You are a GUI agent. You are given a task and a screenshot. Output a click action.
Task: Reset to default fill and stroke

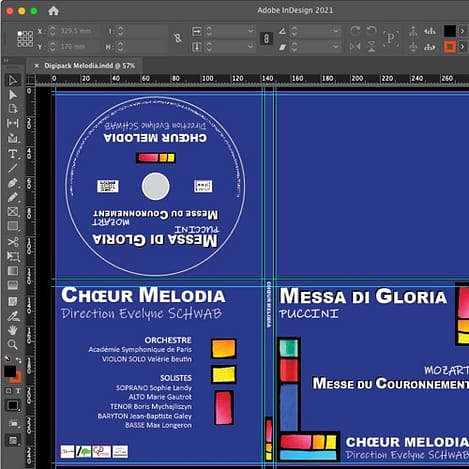(x=7, y=359)
